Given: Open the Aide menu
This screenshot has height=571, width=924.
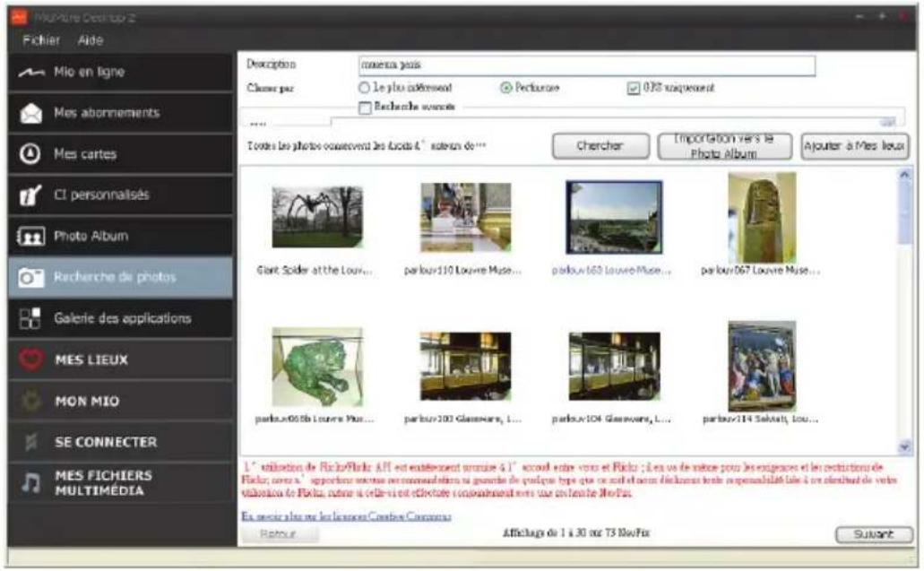Looking at the screenshot, I should point(91,40).
